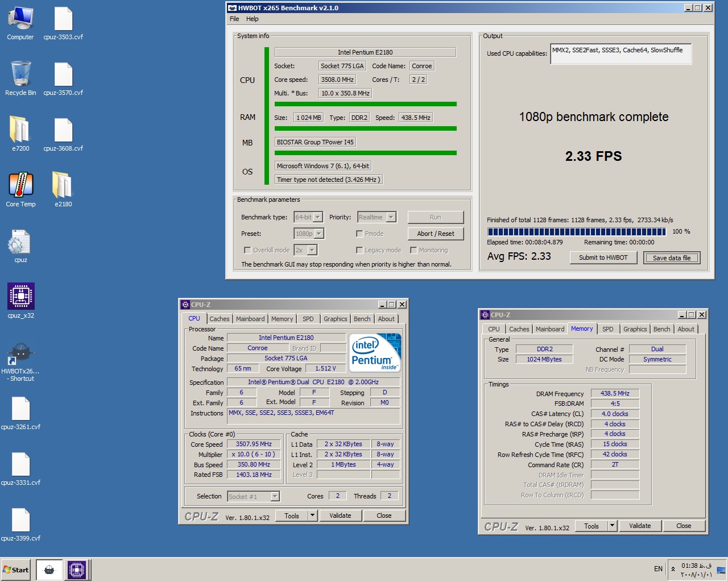Click the benchmark progress bar at 100%

[577, 231]
